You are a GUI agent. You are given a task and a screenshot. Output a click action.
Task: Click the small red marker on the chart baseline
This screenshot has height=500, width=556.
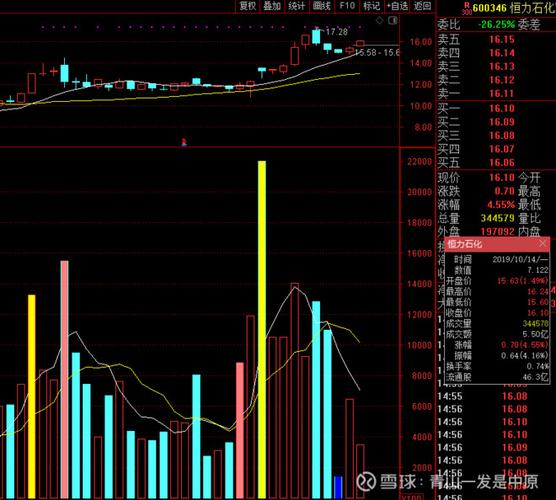pyautogui.click(x=184, y=142)
